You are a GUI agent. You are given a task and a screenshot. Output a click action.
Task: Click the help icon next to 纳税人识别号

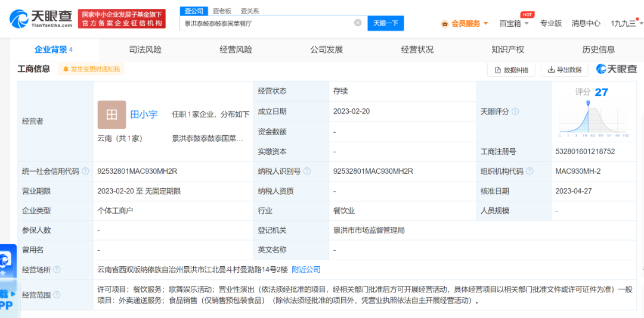[x=307, y=171]
